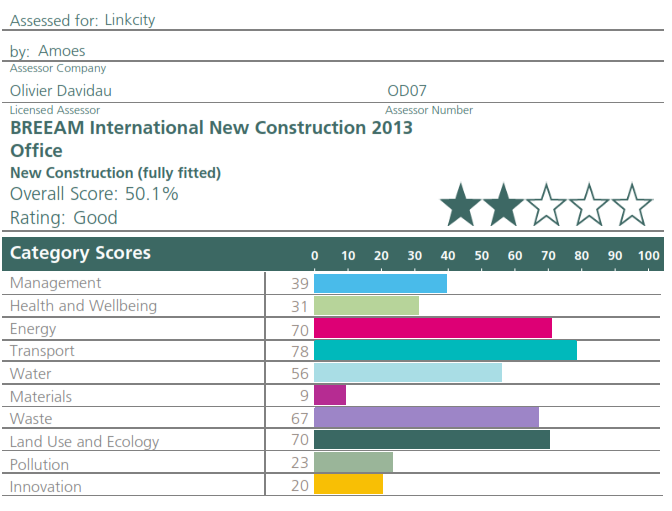This screenshot has height=511, width=672.
Task: Click assessor number OD07
Action: pyautogui.click(x=407, y=91)
